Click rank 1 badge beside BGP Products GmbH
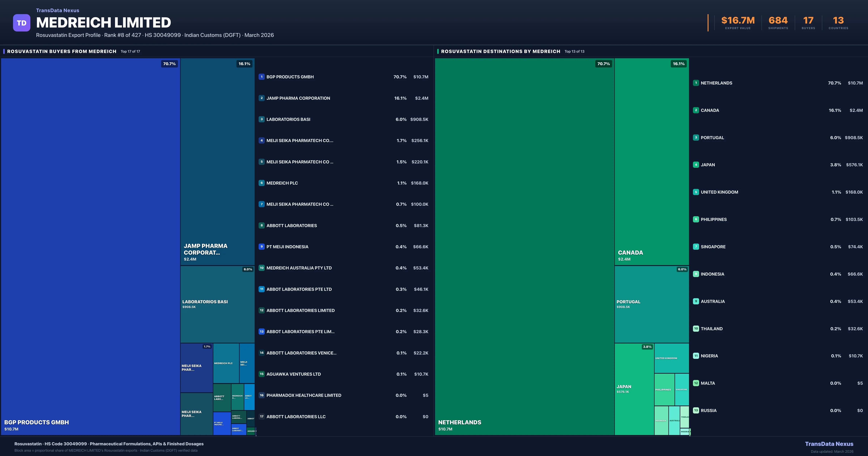 click(x=261, y=77)
